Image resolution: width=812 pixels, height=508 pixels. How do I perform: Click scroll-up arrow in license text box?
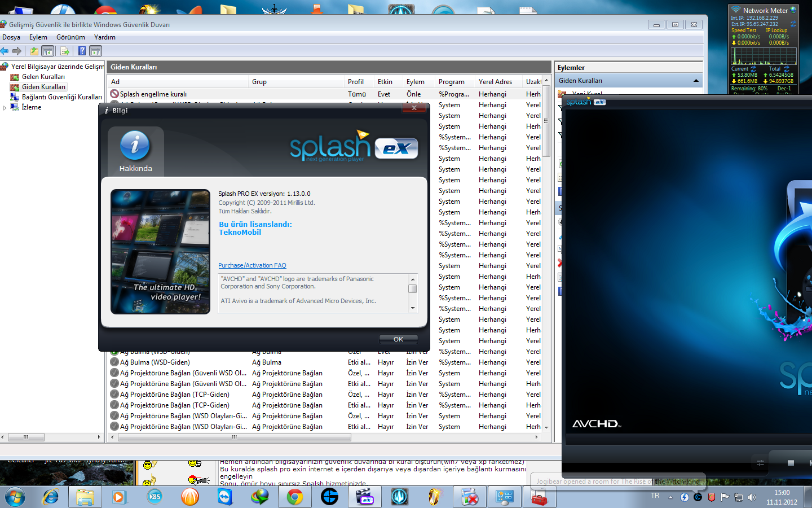413,279
